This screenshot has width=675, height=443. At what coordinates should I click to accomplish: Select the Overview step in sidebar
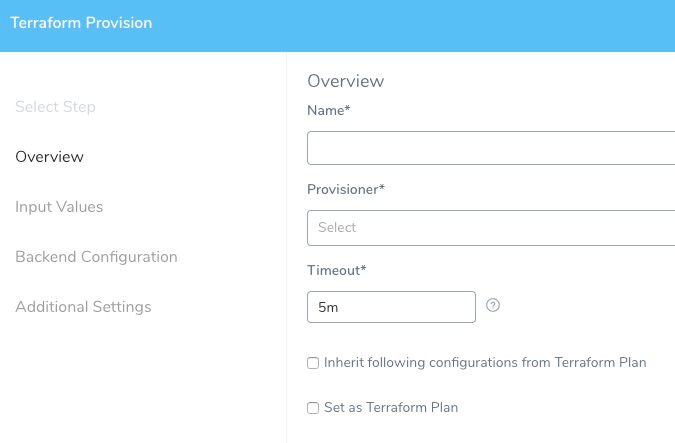[x=50, y=157]
